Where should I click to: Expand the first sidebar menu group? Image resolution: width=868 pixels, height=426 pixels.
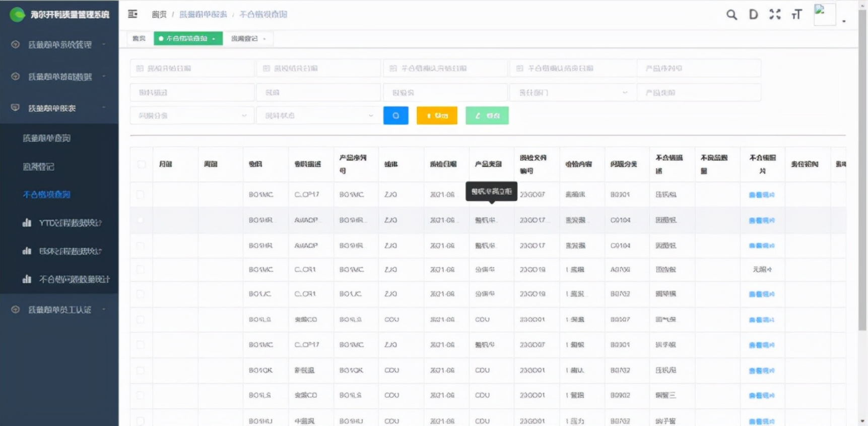(59, 45)
